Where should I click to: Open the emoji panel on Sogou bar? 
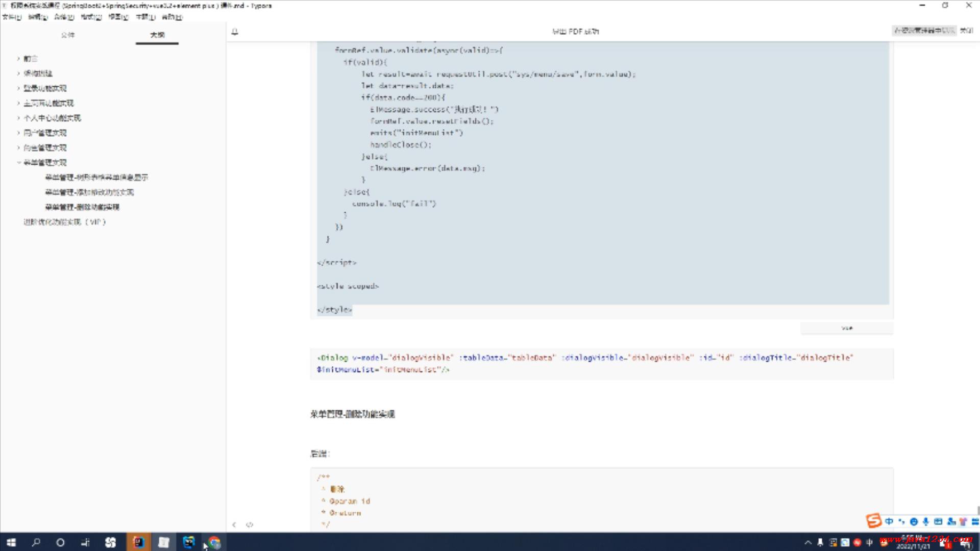pyautogui.click(x=914, y=521)
